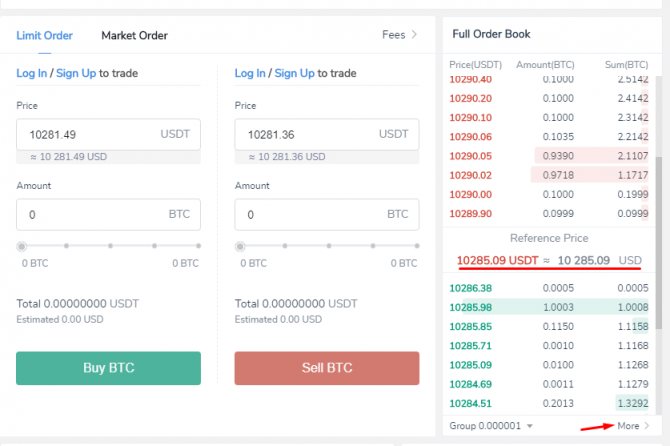Set buy amount slider to last dot

coord(198,246)
